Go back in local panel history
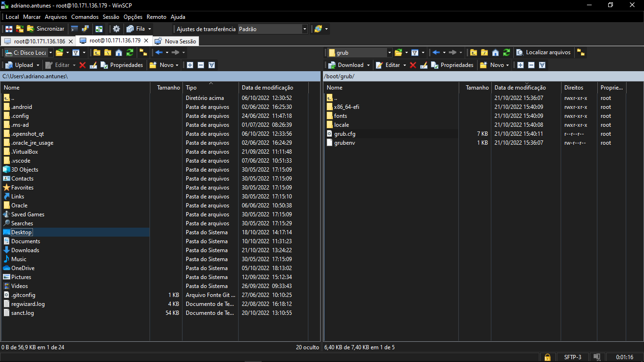This screenshot has width=644, height=362. point(159,52)
